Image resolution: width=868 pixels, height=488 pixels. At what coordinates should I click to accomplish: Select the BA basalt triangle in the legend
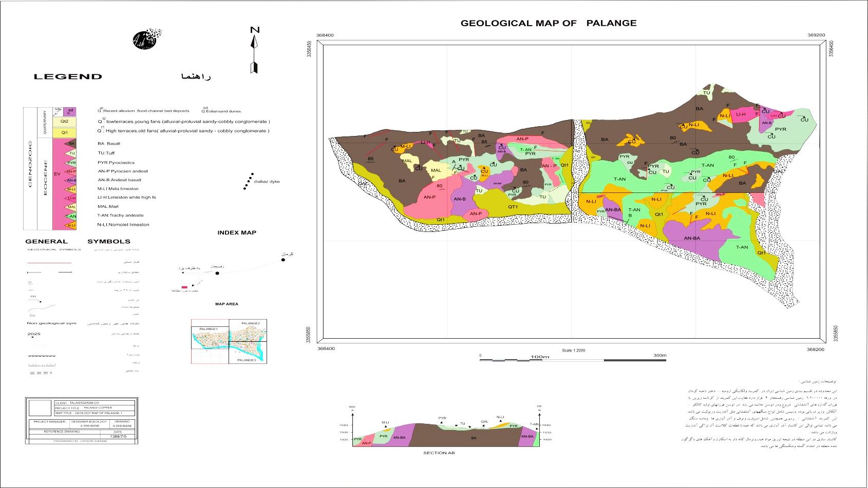point(71,144)
